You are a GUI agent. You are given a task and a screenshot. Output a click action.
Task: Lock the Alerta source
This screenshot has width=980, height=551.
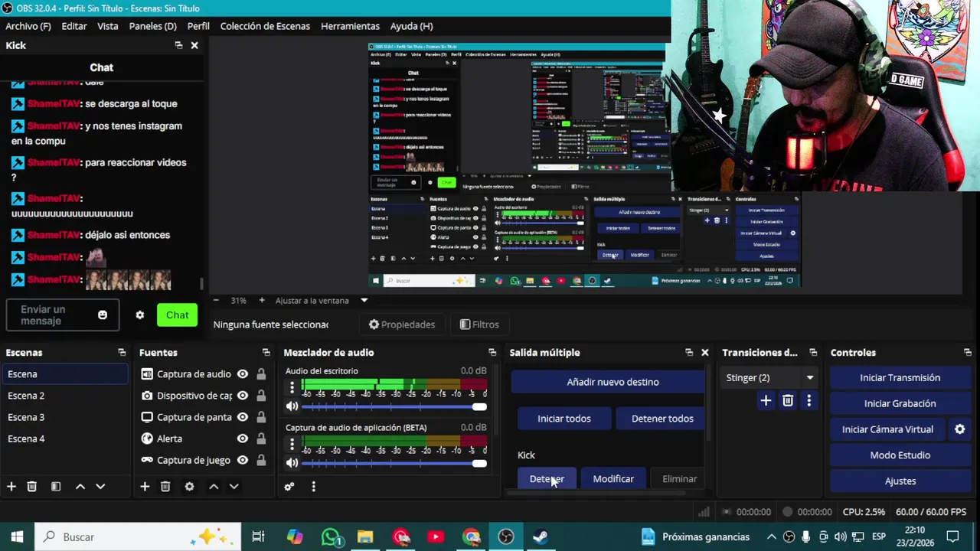(x=261, y=439)
